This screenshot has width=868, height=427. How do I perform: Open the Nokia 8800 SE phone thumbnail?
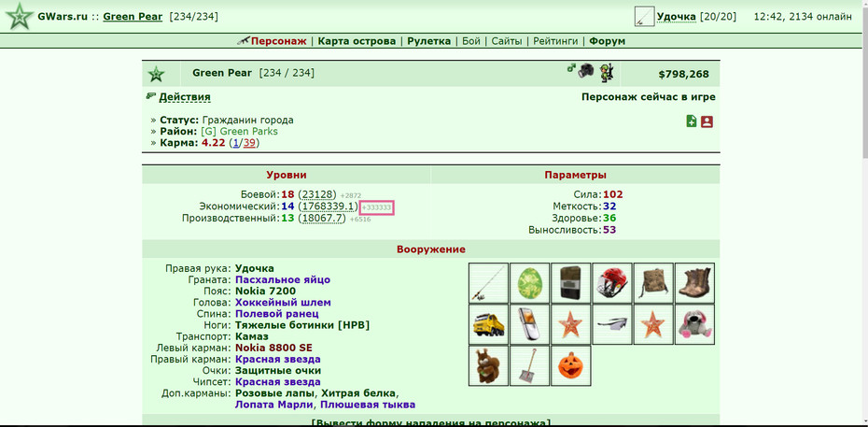tap(529, 324)
